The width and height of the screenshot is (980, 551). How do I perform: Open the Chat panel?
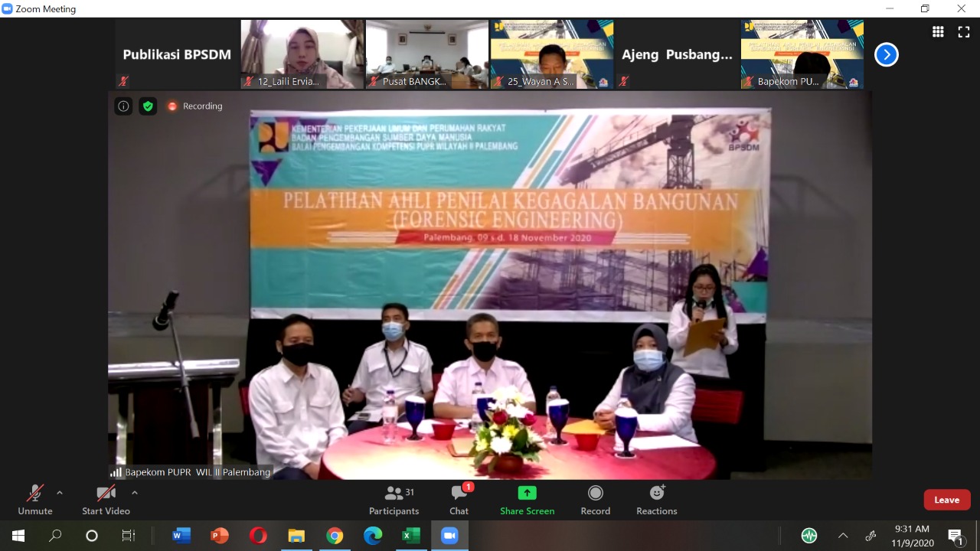459,500
